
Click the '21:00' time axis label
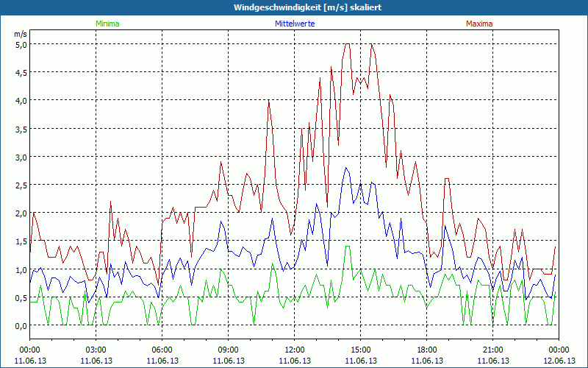492,350
